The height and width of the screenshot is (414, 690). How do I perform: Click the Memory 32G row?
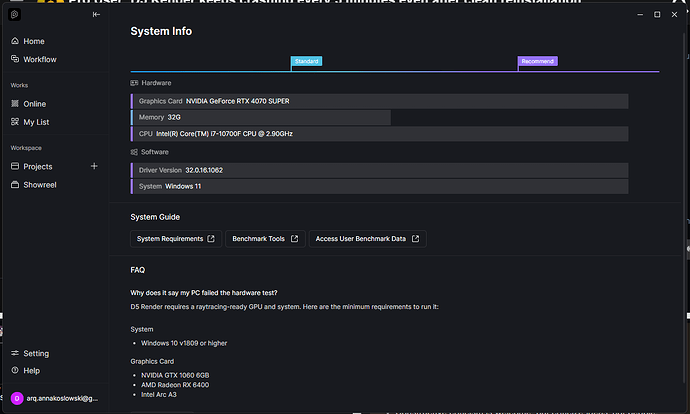[x=261, y=117]
